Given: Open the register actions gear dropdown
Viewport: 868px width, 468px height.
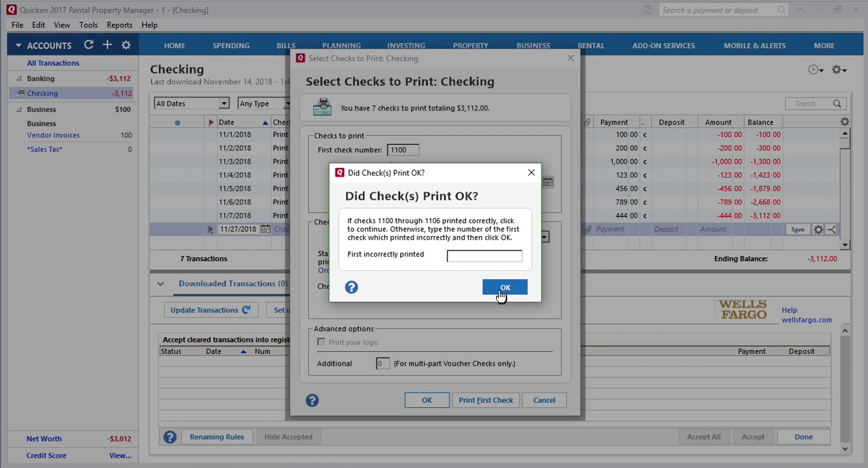Looking at the screenshot, I should [x=838, y=70].
